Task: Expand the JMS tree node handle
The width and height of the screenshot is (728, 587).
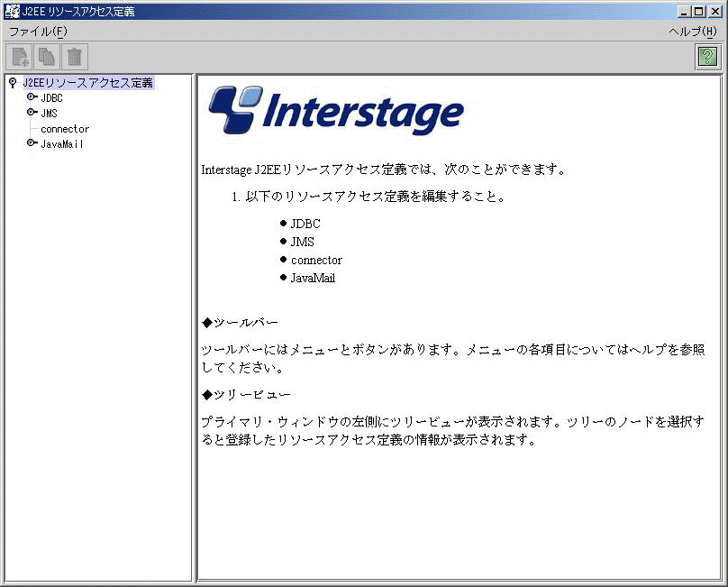Action: (x=32, y=113)
